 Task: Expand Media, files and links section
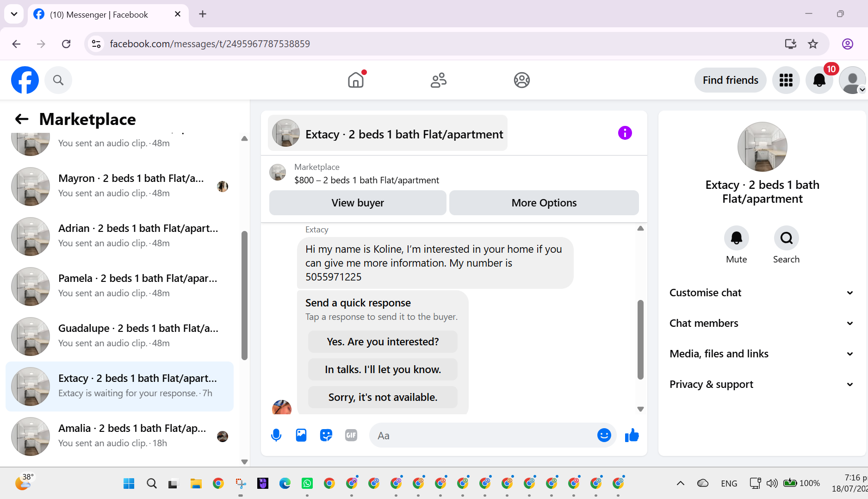762,354
